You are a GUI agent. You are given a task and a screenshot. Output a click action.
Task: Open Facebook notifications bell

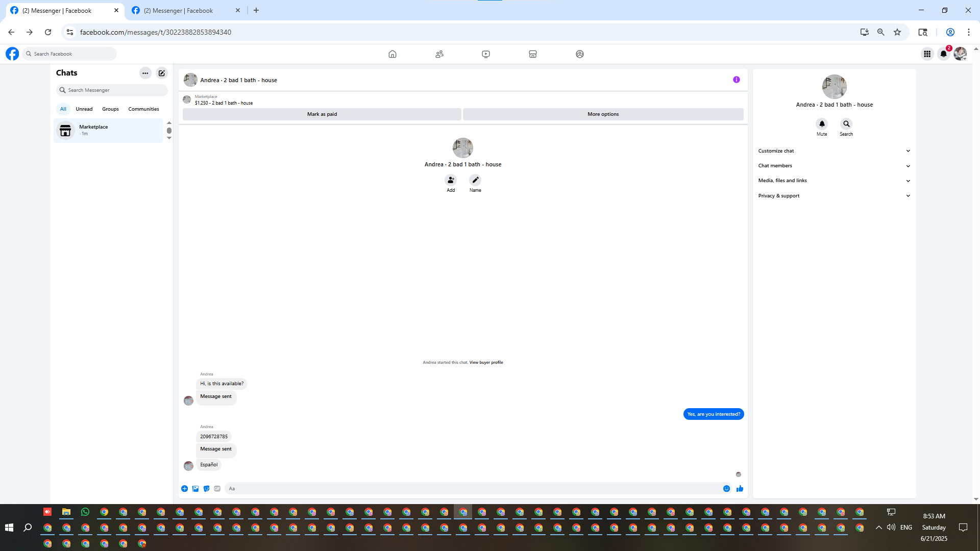coord(943,54)
